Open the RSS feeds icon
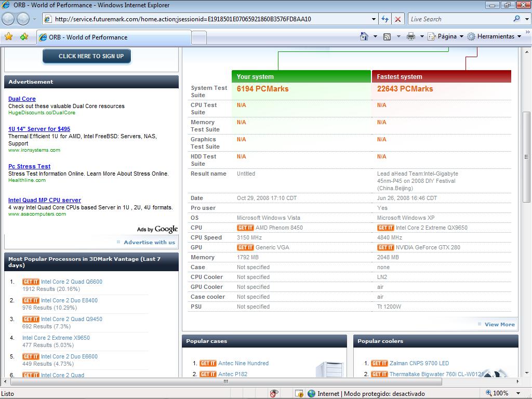 coord(387,37)
